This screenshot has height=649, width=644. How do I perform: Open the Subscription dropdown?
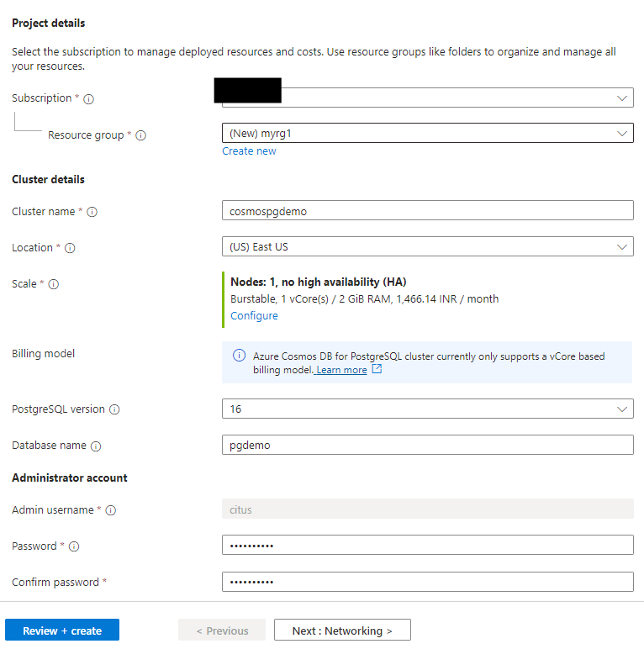427,98
